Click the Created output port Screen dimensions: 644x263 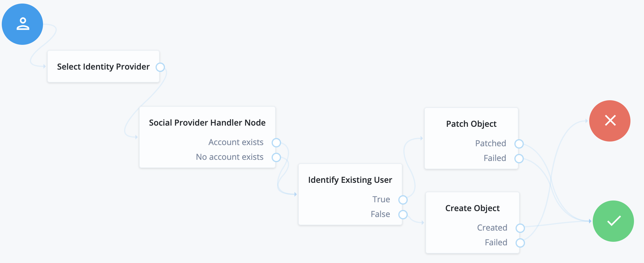point(521,228)
